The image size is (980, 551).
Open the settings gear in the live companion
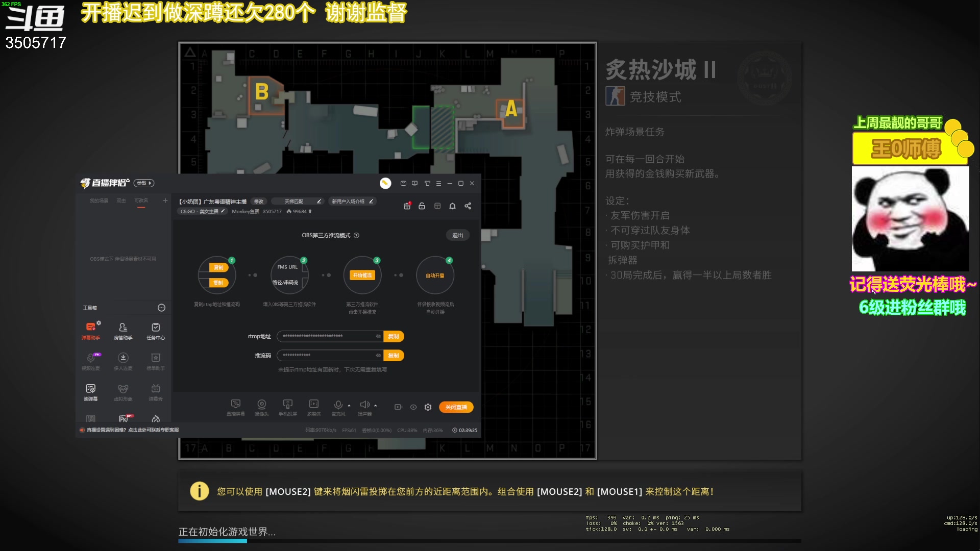tap(428, 407)
